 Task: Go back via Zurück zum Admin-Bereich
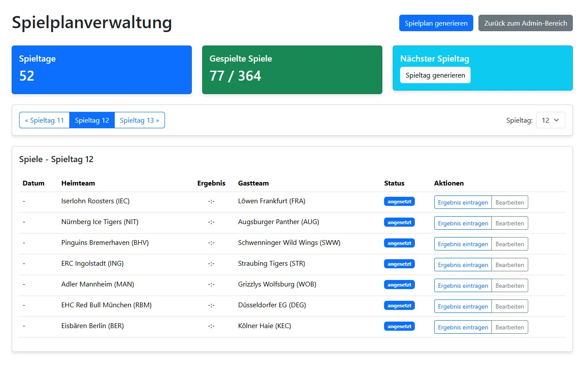pos(526,23)
